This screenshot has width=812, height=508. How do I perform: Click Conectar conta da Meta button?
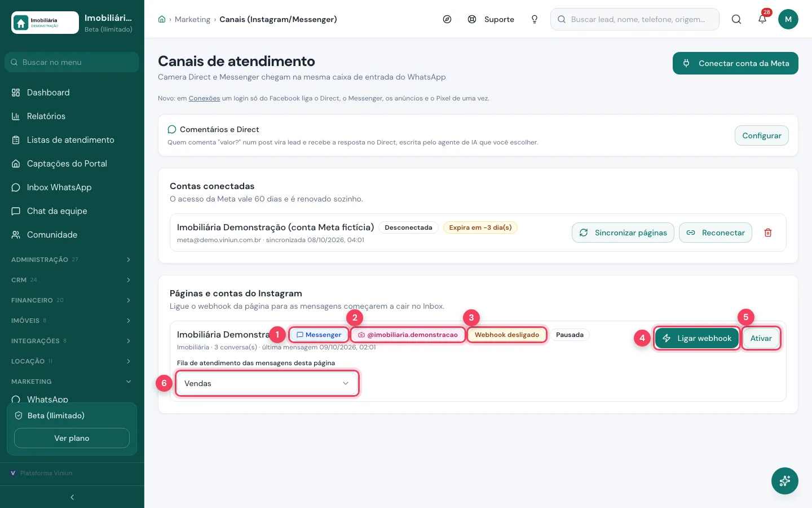[x=735, y=63]
